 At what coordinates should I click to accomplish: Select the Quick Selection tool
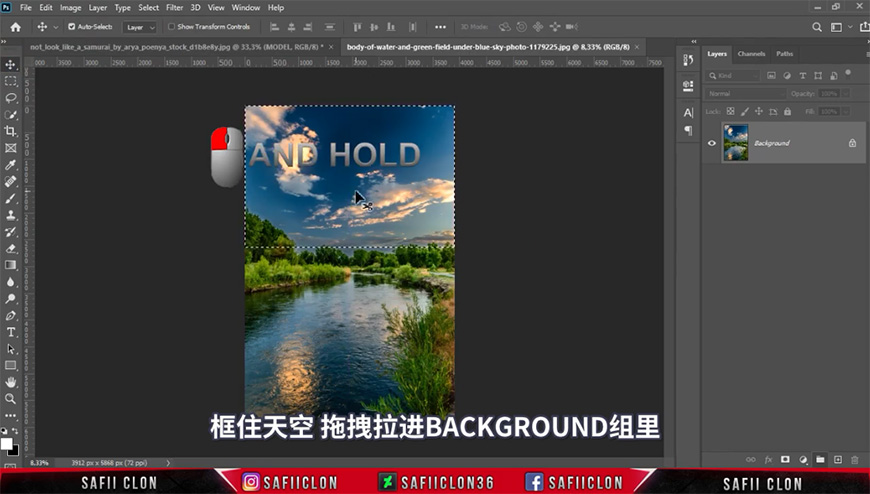pyautogui.click(x=11, y=114)
